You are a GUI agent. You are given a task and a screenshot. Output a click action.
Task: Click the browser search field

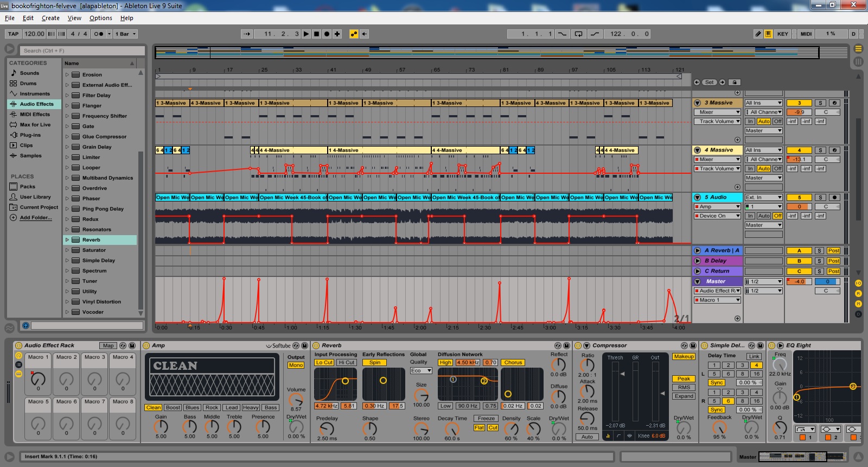tap(82, 51)
